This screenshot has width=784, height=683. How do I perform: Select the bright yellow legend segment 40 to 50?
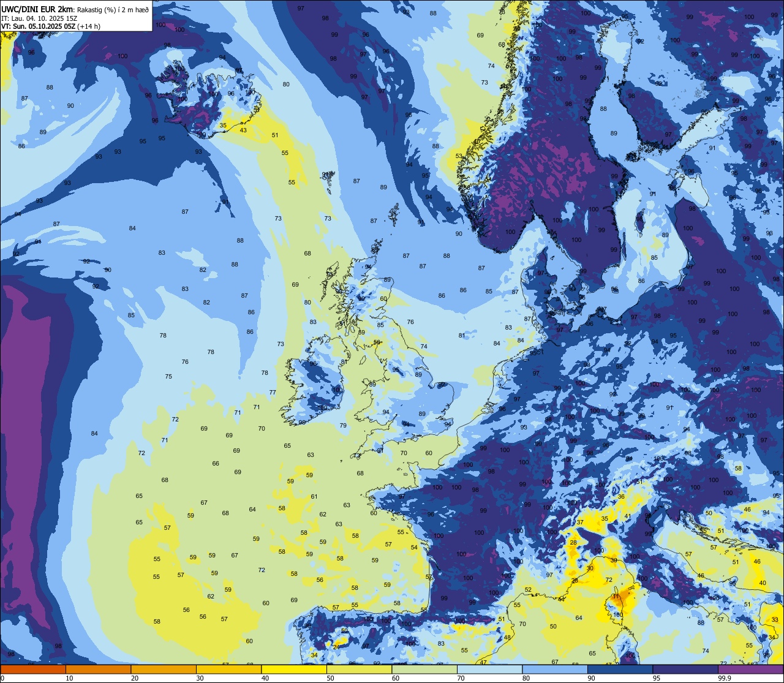point(294,670)
